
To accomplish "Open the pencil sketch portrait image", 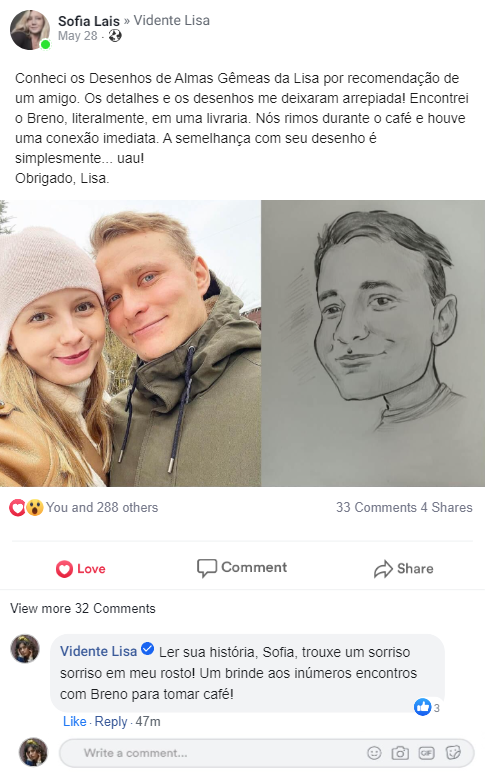I will point(373,343).
